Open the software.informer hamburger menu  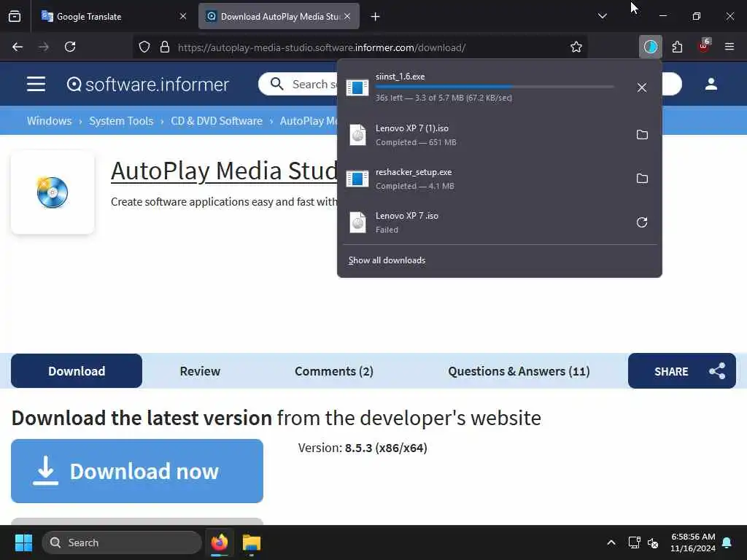[36, 85]
